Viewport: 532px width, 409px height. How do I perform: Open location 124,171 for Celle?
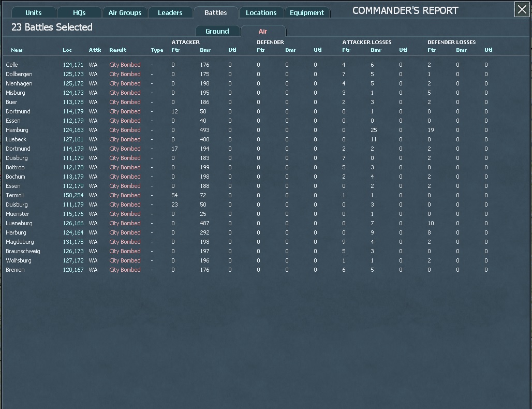(73, 65)
